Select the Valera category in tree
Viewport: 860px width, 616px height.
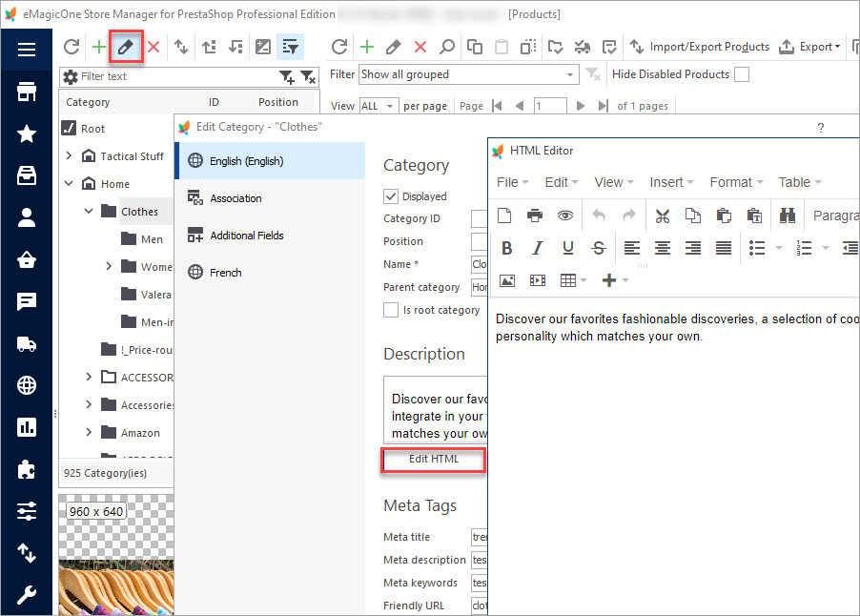(x=155, y=295)
